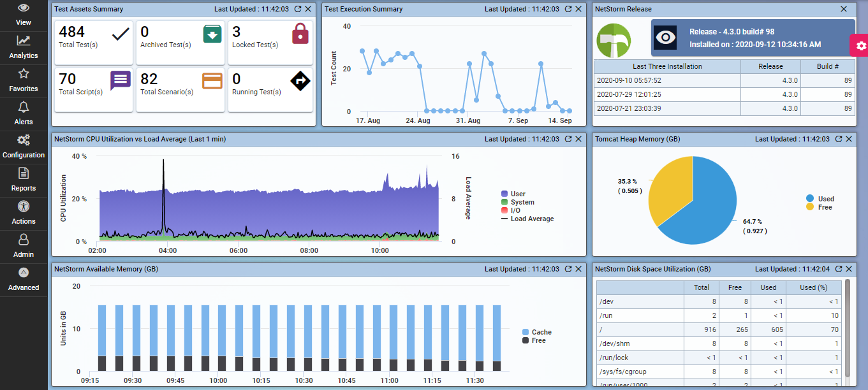Refresh the Test Execution Summary widget
This screenshot has height=390, width=868.
pyautogui.click(x=568, y=9)
